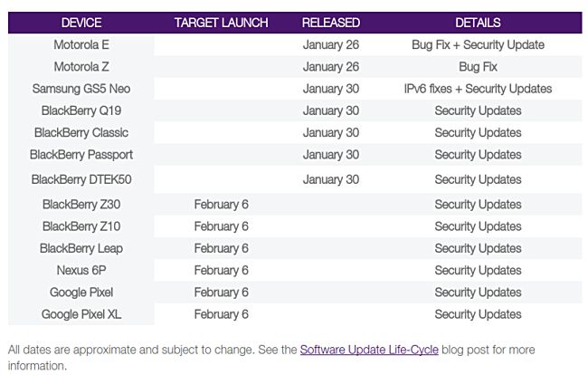Click the BlackBerry Q19 row name
Viewport: 588px width, 375px height.
(81, 111)
